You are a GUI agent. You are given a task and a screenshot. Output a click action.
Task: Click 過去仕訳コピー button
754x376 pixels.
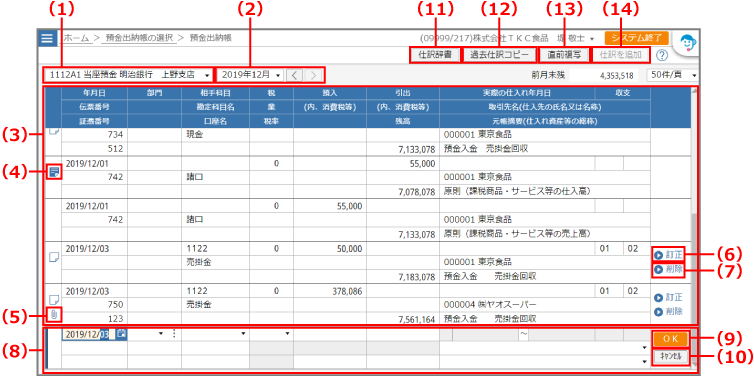pyautogui.click(x=499, y=55)
